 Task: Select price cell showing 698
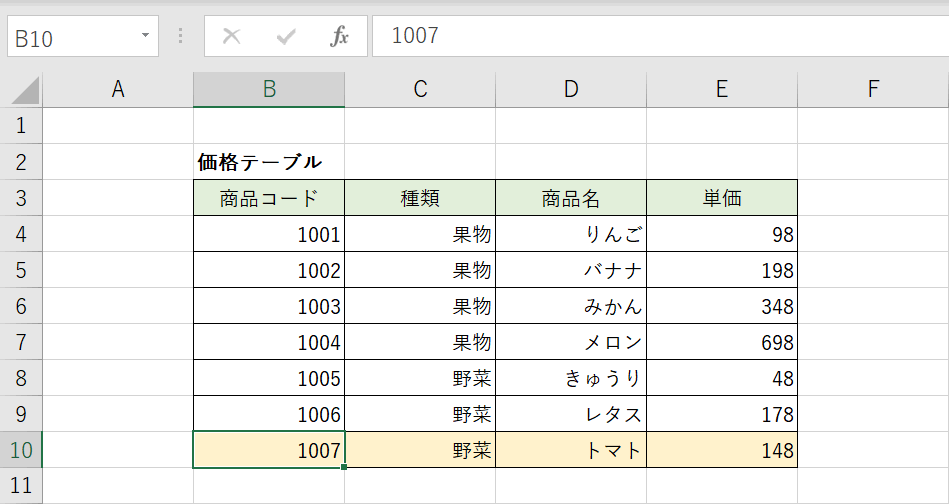pos(722,342)
